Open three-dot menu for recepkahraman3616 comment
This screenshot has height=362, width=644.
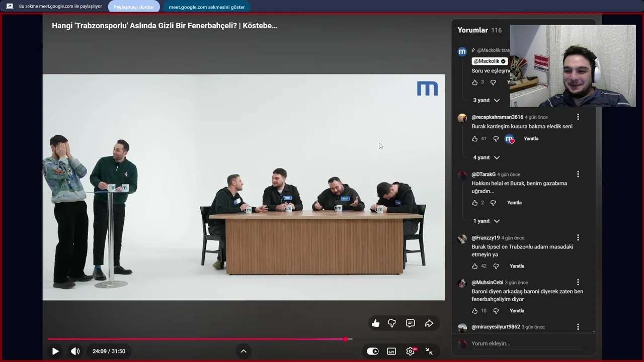(578, 117)
